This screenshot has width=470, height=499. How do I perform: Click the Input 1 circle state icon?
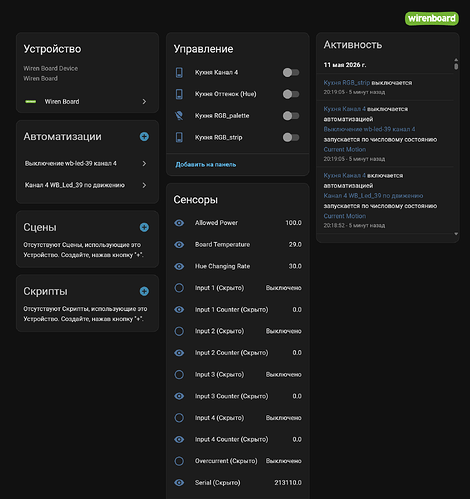pos(179,288)
